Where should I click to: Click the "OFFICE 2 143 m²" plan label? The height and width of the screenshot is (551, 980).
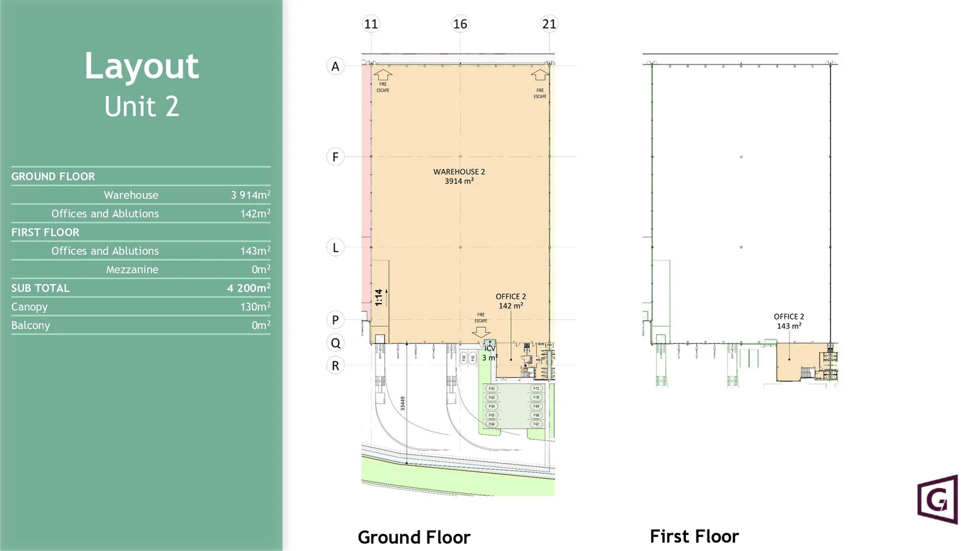point(789,321)
